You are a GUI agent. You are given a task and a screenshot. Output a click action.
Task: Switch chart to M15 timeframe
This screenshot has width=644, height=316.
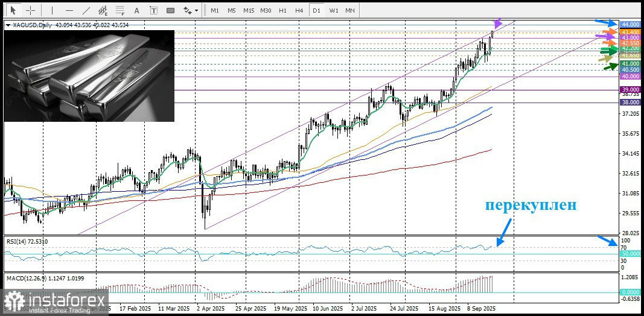coord(249,11)
